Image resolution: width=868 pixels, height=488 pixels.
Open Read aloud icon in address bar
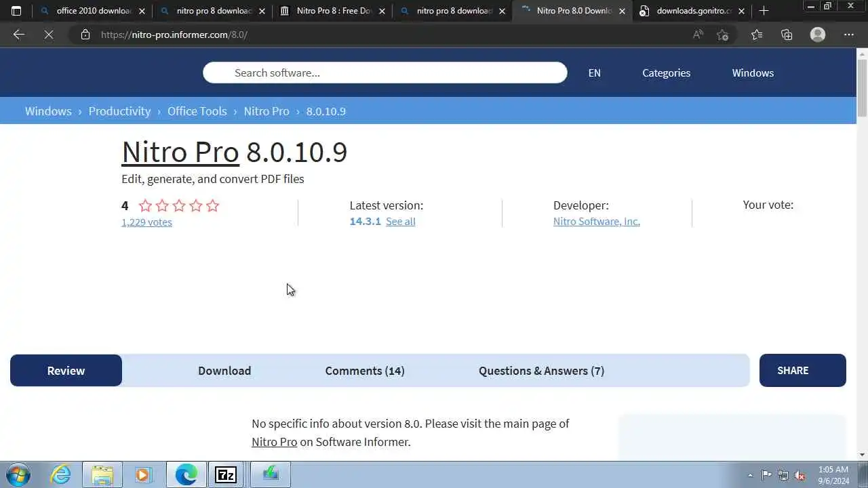tap(698, 35)
